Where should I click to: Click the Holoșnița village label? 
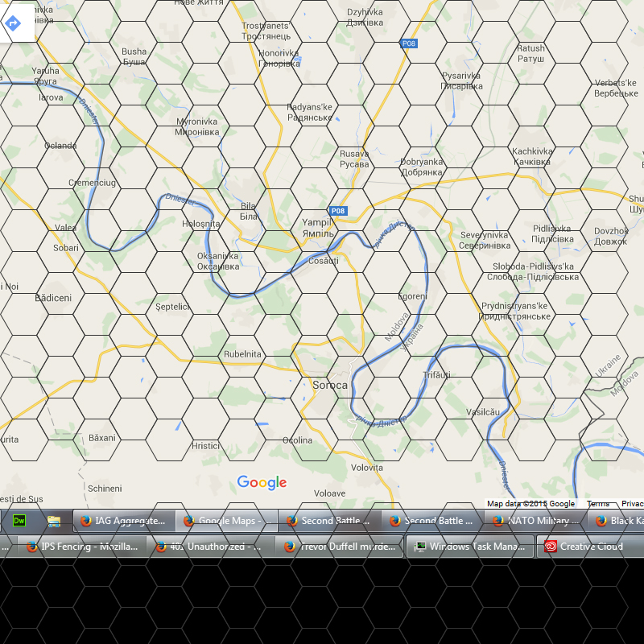200,224
